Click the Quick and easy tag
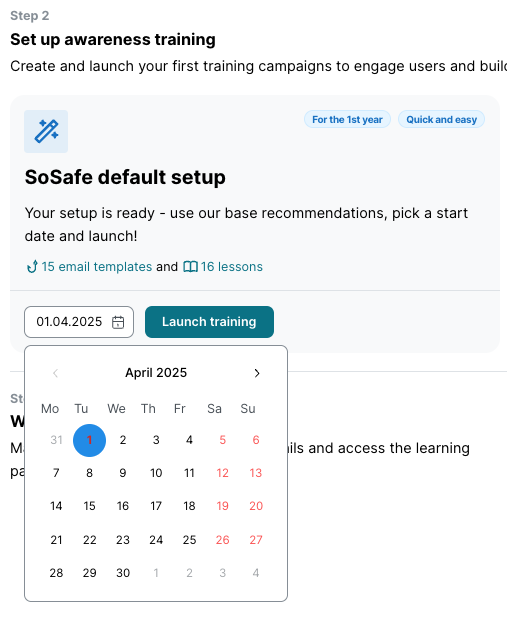Image resolution: width=507 pixels, height=620 pixels. point(441,119)
